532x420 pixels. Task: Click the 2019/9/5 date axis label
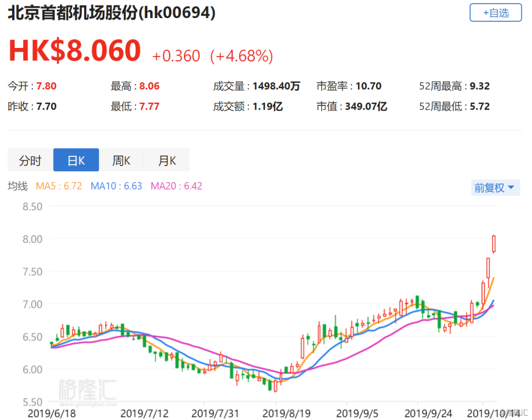pyautogui.click(x=357, y=414)
